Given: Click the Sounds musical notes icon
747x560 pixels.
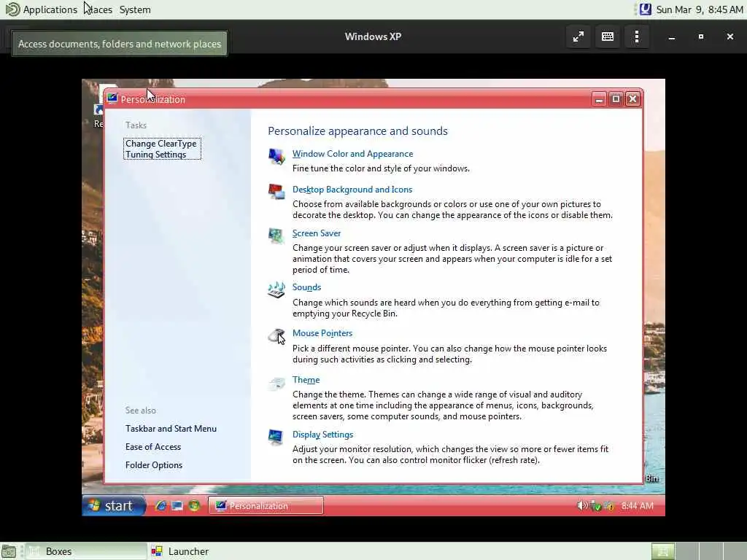Looking at the screenshot, I should 276,289.
